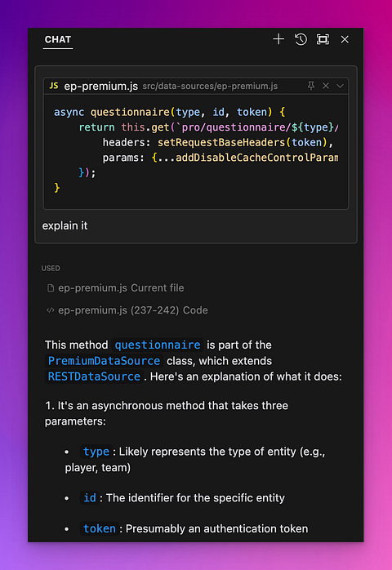Close the chat panel

(345, 39)
